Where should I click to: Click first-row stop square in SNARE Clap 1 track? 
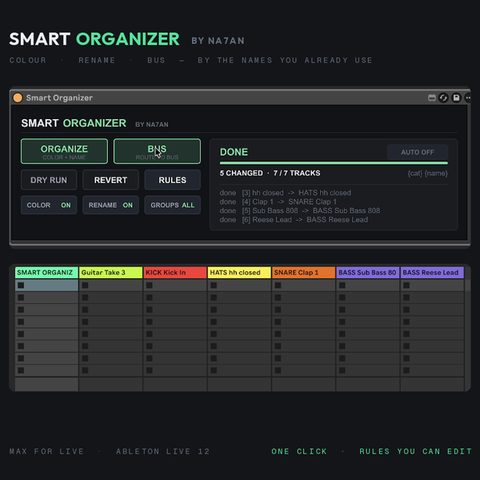pyautogui.click(x=278, y=285)
